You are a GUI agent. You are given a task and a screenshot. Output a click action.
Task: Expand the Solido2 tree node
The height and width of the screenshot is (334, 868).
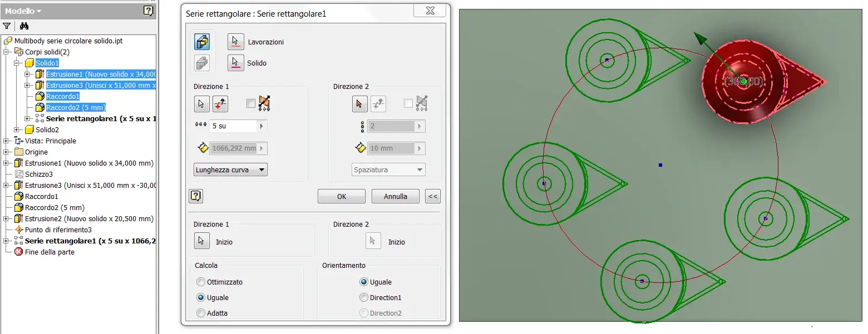click(17, 129)
